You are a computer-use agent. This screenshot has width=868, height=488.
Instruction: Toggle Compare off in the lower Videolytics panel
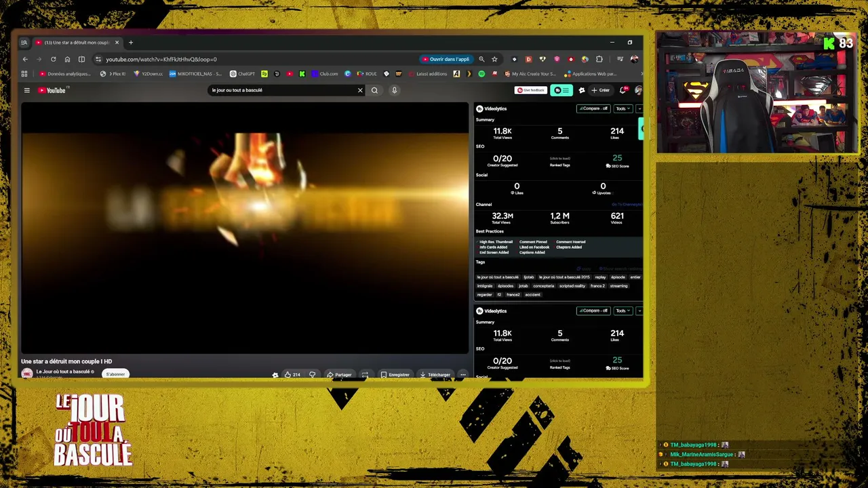coord(593,311)
